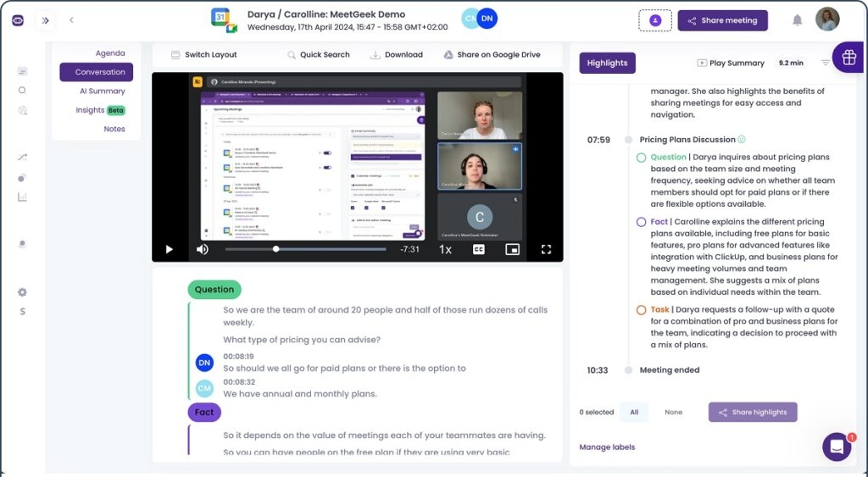The height and width of the screenshot is (477, 868).
Task: Open the chat support bubble
Action: point(837,447)
